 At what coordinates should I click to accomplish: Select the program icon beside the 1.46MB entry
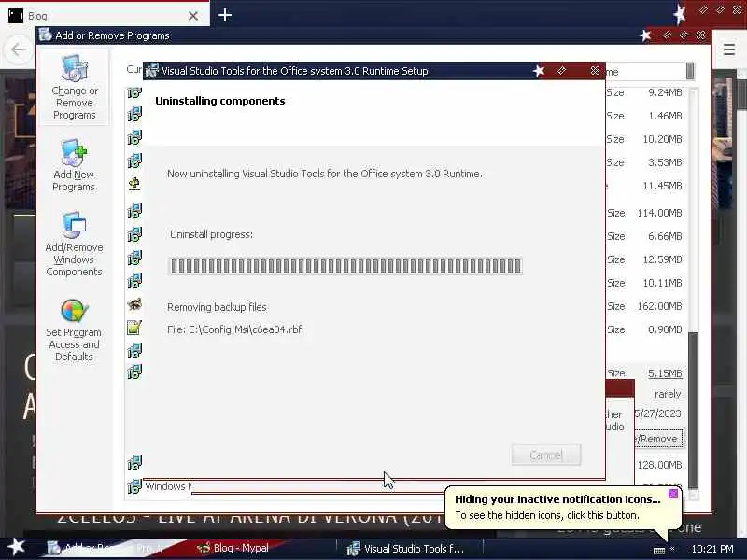tap(134, 114)
